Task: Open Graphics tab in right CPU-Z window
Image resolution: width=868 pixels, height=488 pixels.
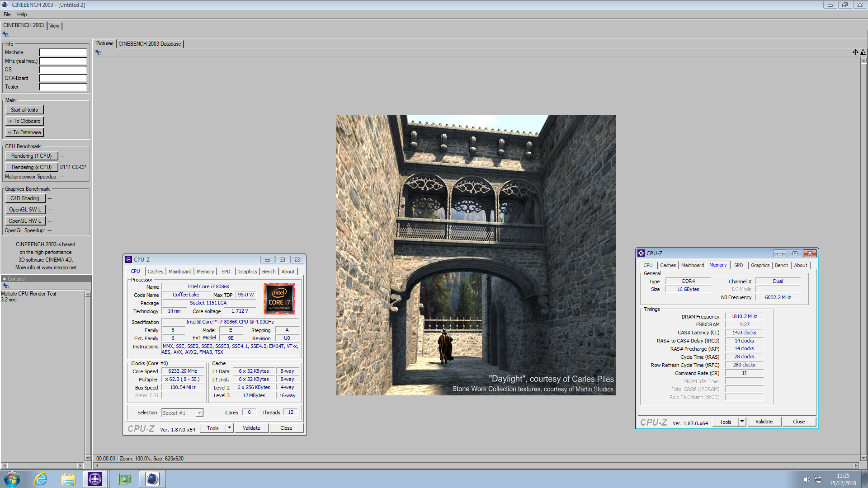Action: (760, 265)
